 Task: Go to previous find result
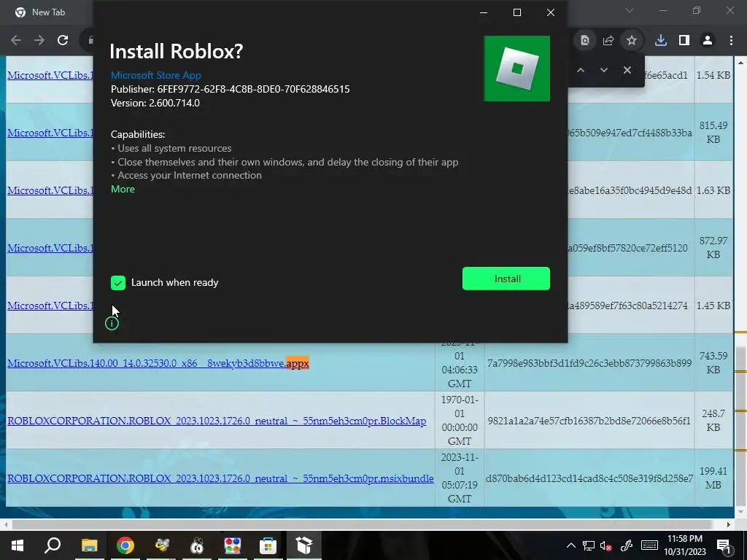[x=581, y=70]
